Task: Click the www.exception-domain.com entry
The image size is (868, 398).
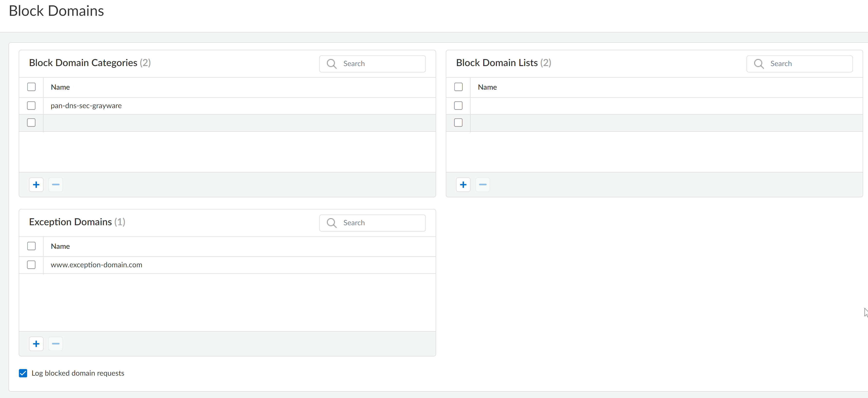Action: point(96,265)
